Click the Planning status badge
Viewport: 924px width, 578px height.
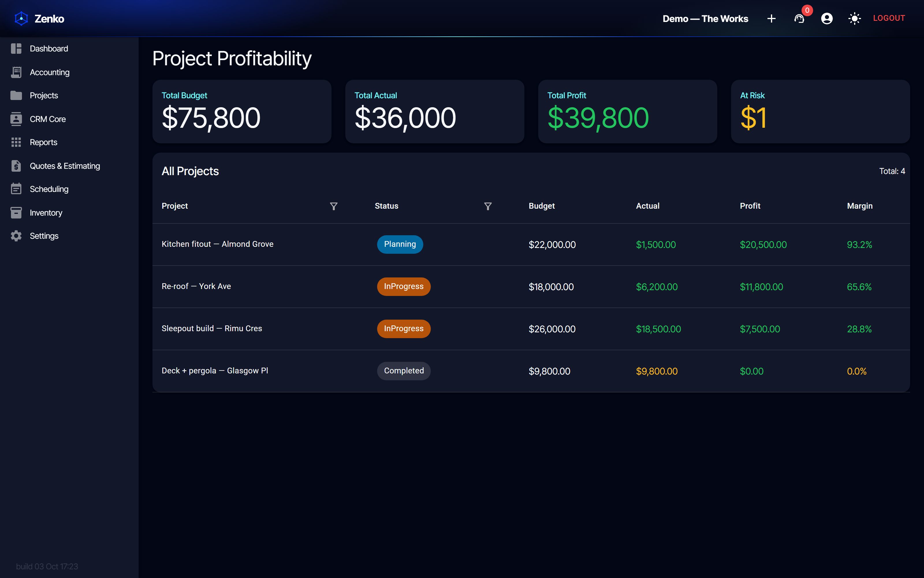pyautogui.click(x=400, y=244)
